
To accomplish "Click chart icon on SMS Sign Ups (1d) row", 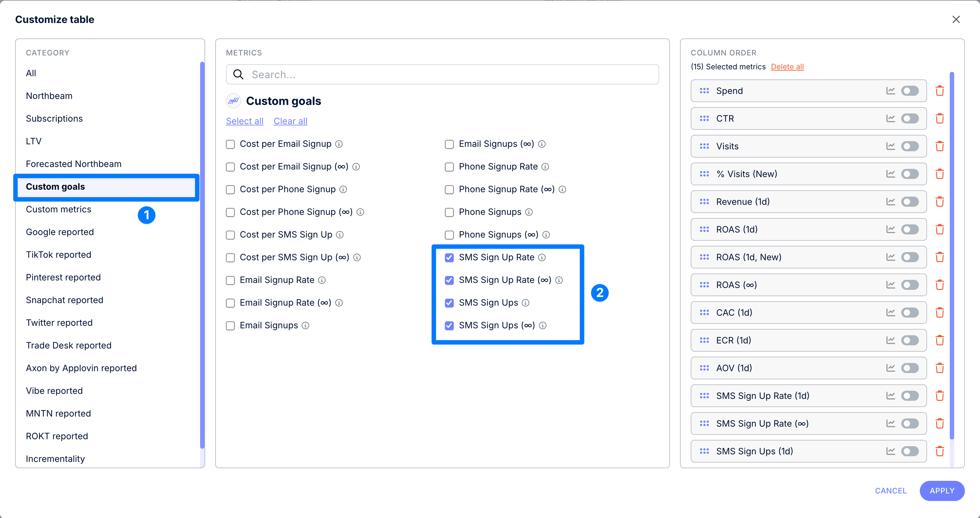I will (x=891, y=452).
